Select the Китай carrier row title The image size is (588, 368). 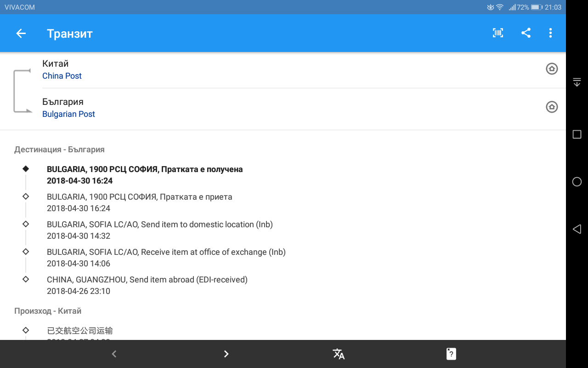(x=56, y=63)
